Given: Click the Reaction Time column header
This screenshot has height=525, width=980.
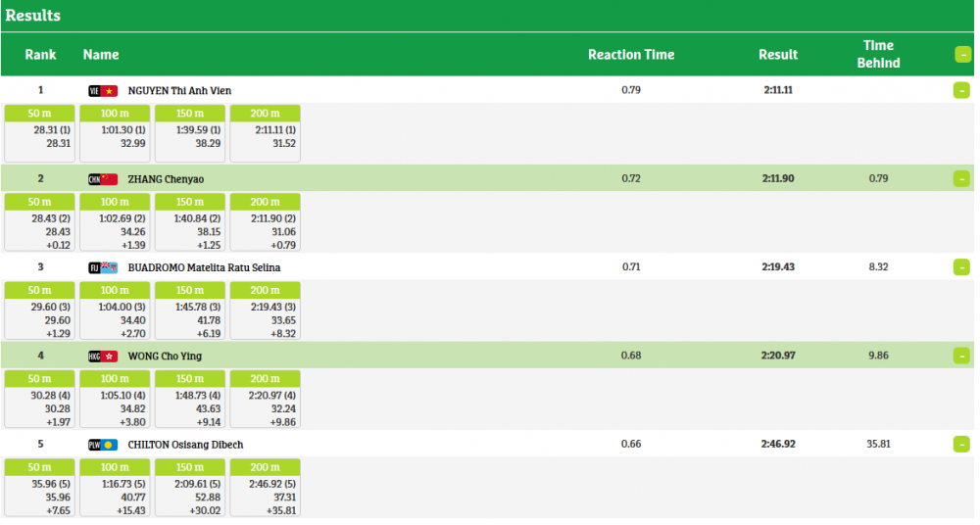Looking at the screenshot, I should pos(630,55).
